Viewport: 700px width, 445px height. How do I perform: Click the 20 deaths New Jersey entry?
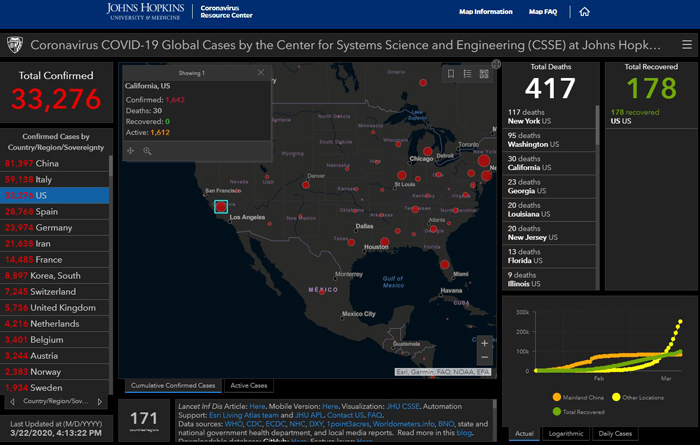point(549,233)
